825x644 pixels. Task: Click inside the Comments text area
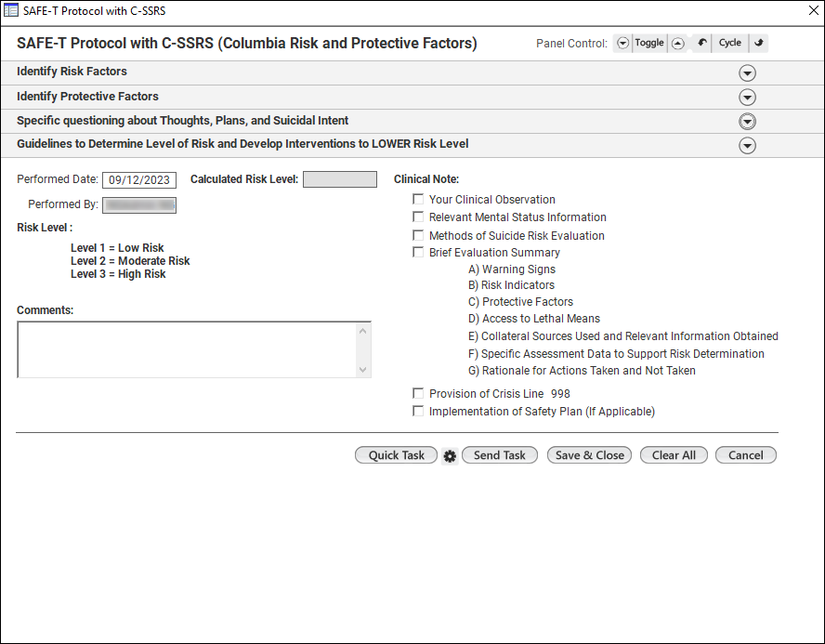[x=186, y=349]
